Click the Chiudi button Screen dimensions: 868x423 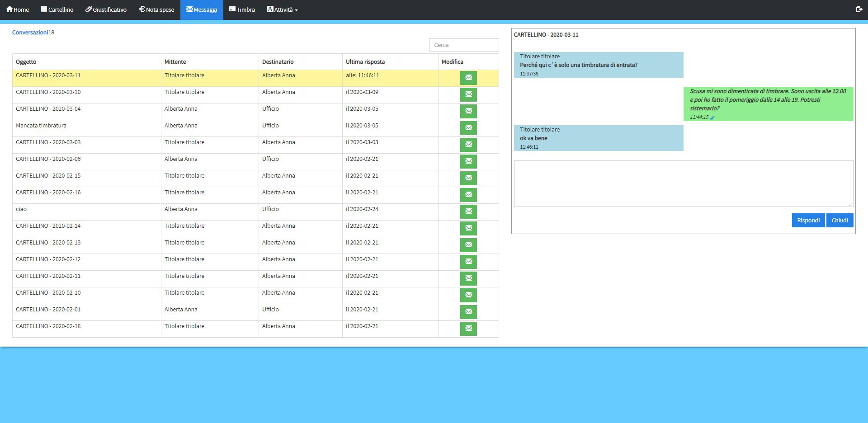[840, 220]
